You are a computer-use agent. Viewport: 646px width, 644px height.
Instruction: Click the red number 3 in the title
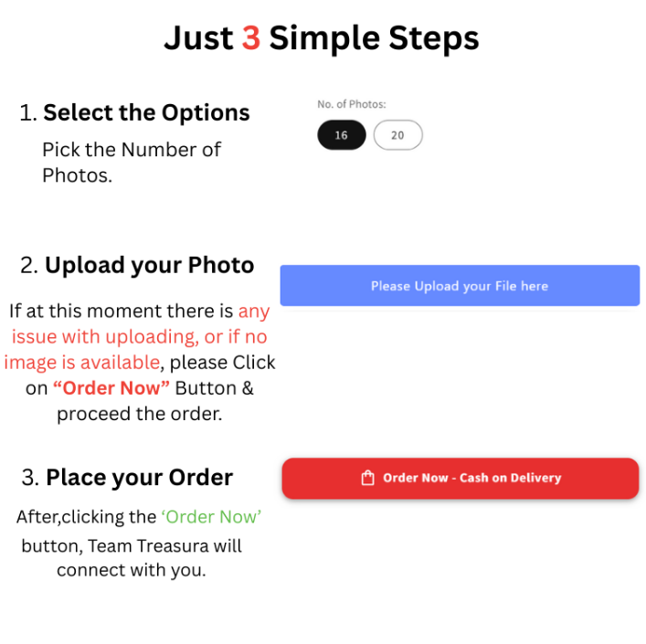251,37
